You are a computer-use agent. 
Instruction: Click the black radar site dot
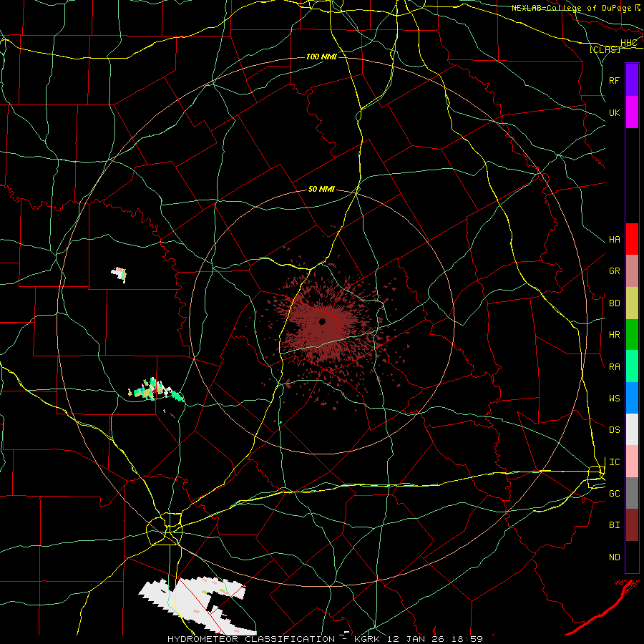click(x=323, y=321)
